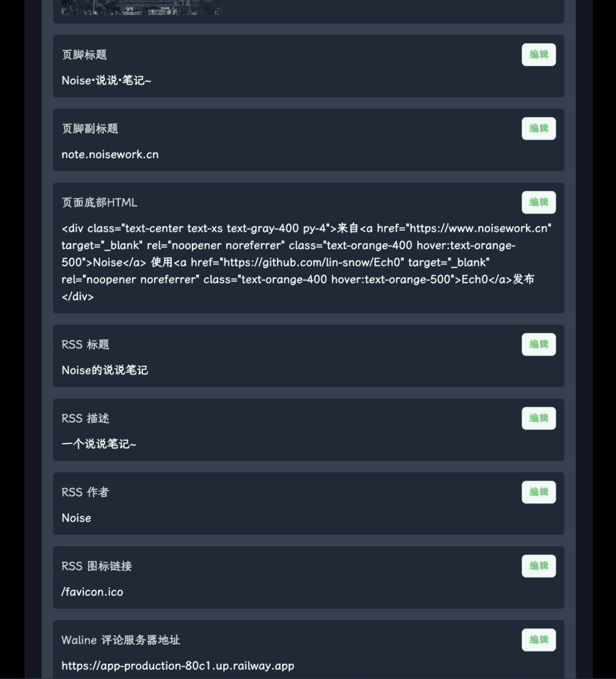
Task: Select the Noise的说说笔记 RSS title value
Action: coord(104,370)
